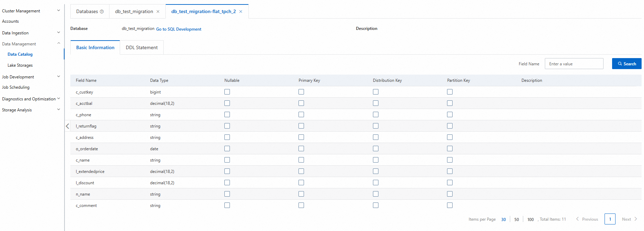Switch to the DDL Statement tab
644x231 pixels.
click(x=142, y=47)
